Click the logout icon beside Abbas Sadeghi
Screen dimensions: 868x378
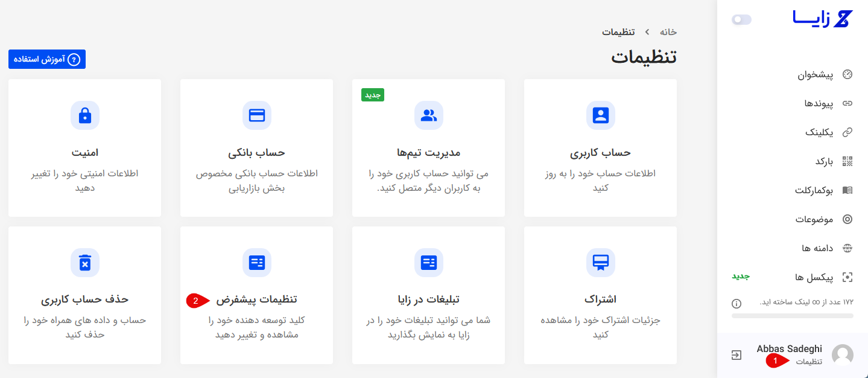pos(736,355)
